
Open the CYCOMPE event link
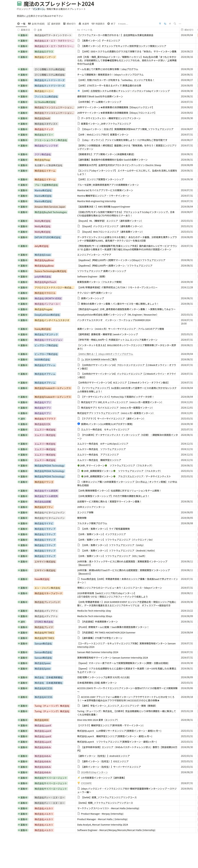coord(86,783)
